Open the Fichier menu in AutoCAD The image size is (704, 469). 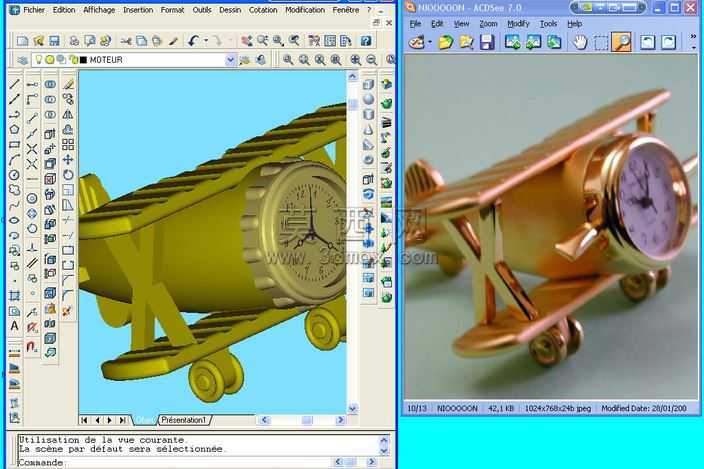point(34,9)
